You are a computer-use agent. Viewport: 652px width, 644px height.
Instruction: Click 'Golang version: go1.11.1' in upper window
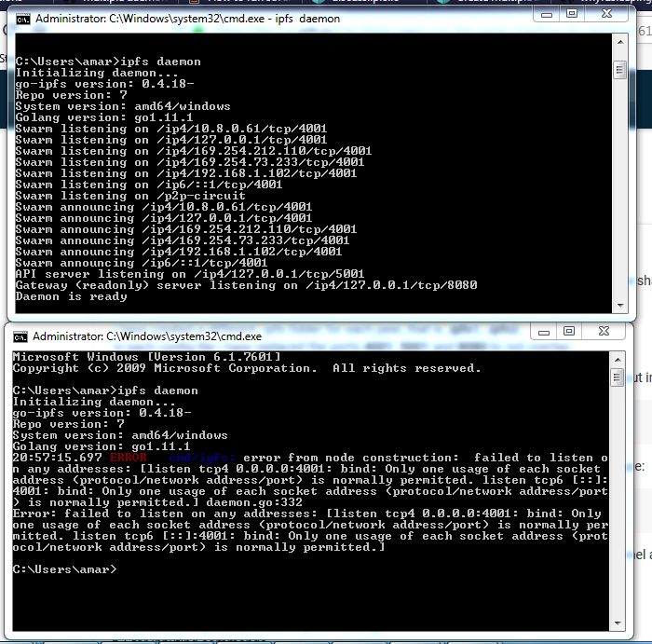[x=104, y=117]
